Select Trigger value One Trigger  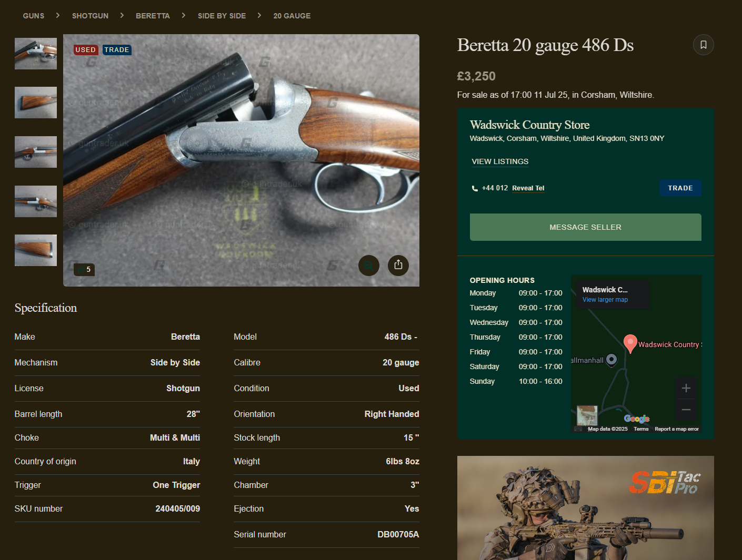coord(176,485)
